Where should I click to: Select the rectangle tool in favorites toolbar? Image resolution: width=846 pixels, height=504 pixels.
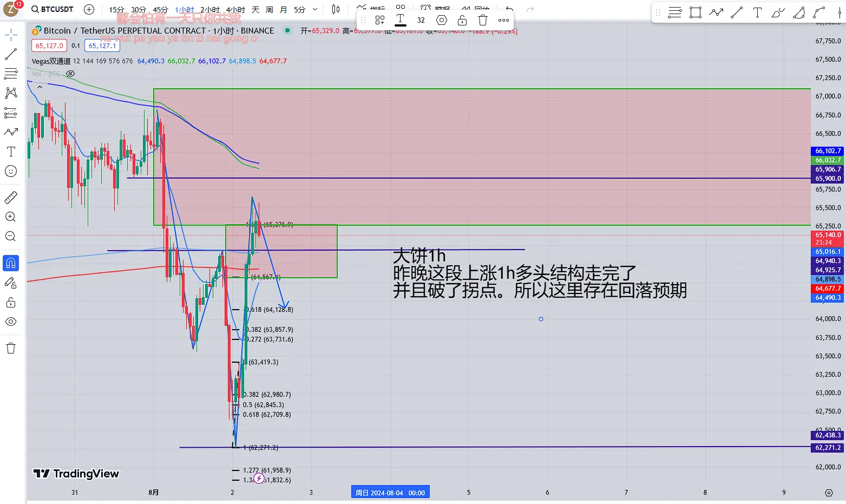click(x=696, y=12)
